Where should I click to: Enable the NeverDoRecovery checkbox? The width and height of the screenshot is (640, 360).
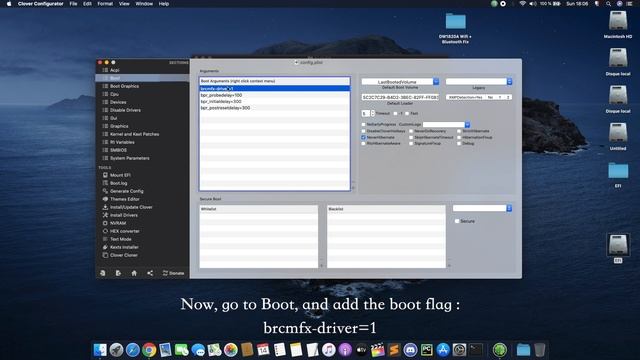[411, 131]
